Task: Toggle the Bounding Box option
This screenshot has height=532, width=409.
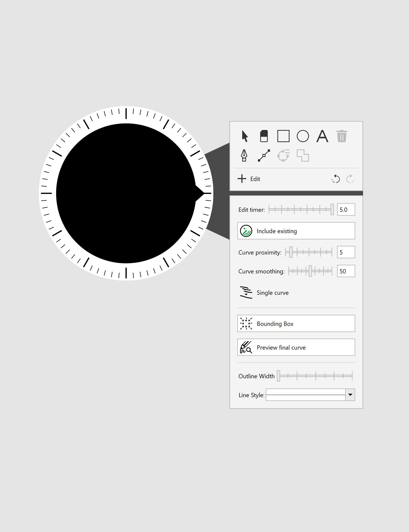Action: point(296,323)
